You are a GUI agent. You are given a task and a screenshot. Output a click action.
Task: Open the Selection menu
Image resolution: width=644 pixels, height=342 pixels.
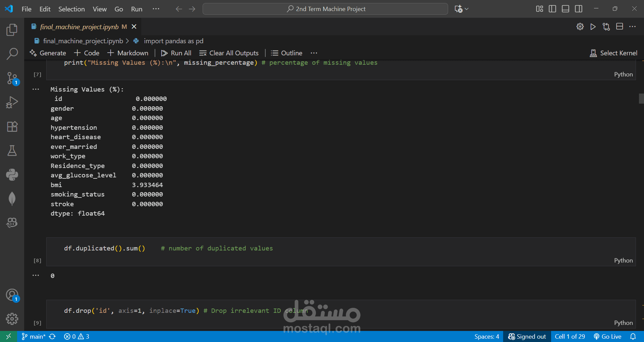pos(71,9)
